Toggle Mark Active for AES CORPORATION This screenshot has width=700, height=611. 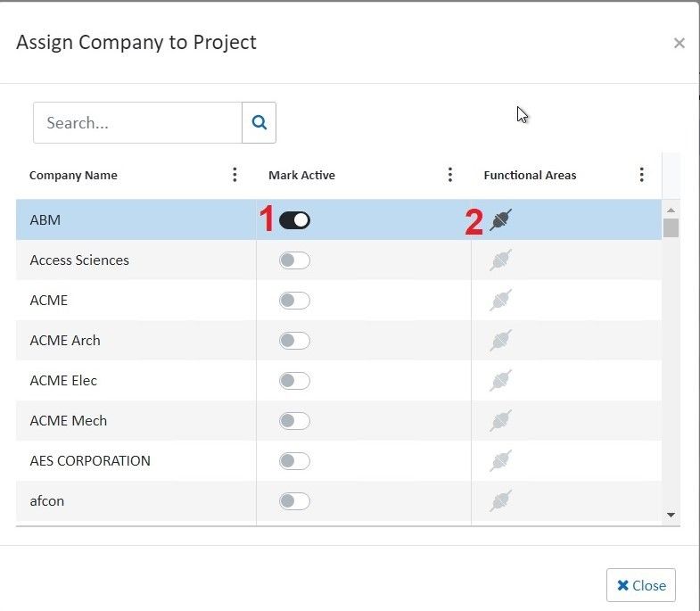[294, 461]
